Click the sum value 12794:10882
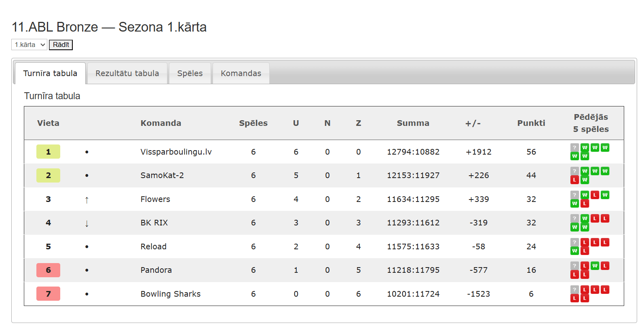 point(413,152)
